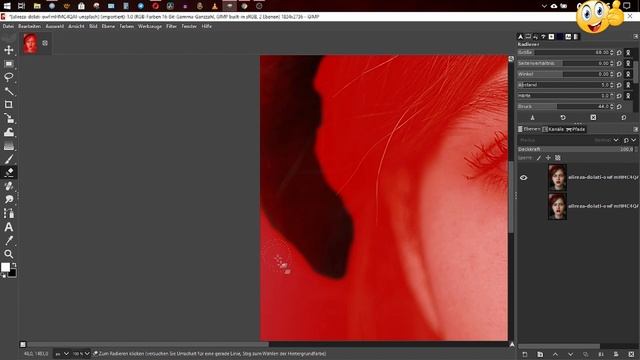
Task: Swap foreground and background colors
Action: [14, 265]
